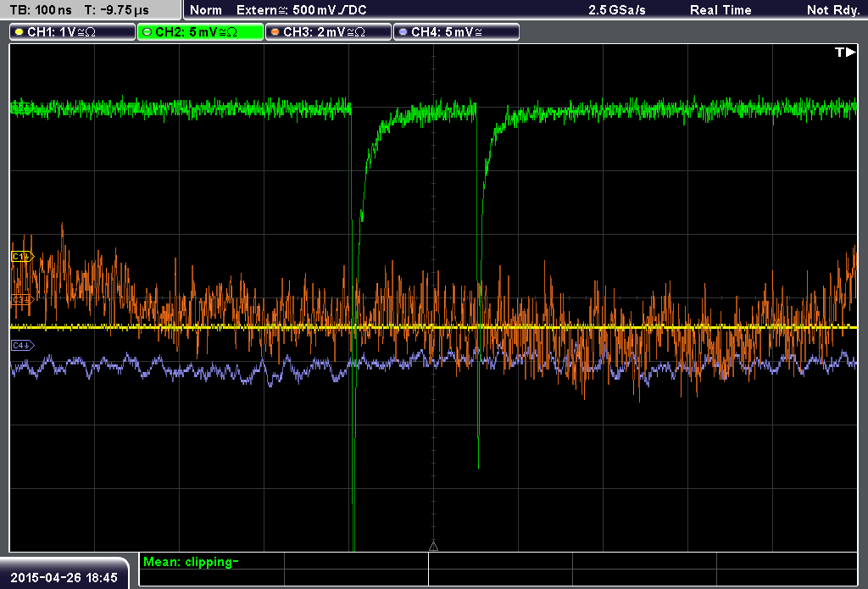
Task: Click the Mean: clipping measurement result
Action: (191, 562)
